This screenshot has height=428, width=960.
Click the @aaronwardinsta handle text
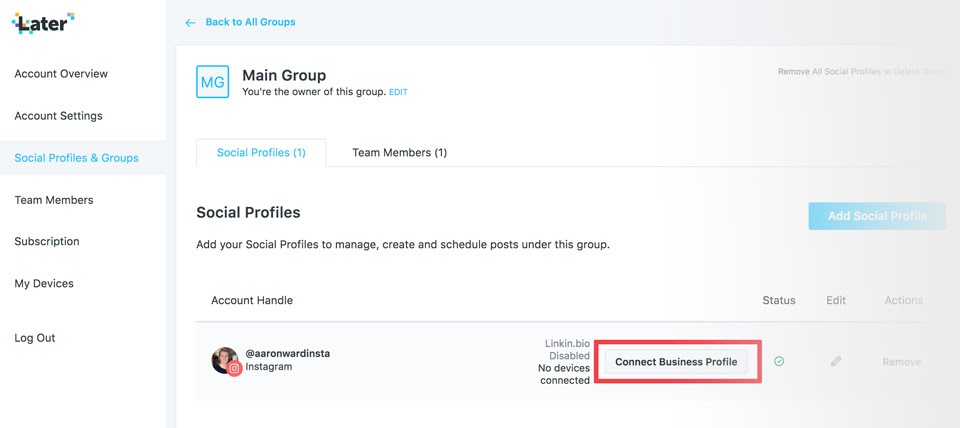coord(288,354)
